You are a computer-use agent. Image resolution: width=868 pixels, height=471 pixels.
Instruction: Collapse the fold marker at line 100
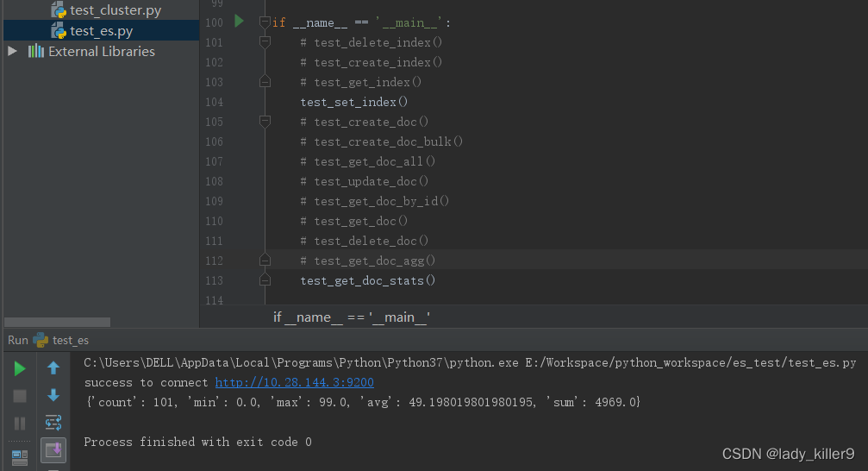click(x=265, y=22)
